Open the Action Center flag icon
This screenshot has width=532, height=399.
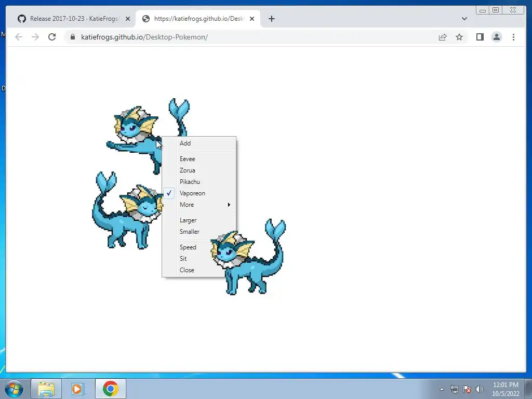467,389
